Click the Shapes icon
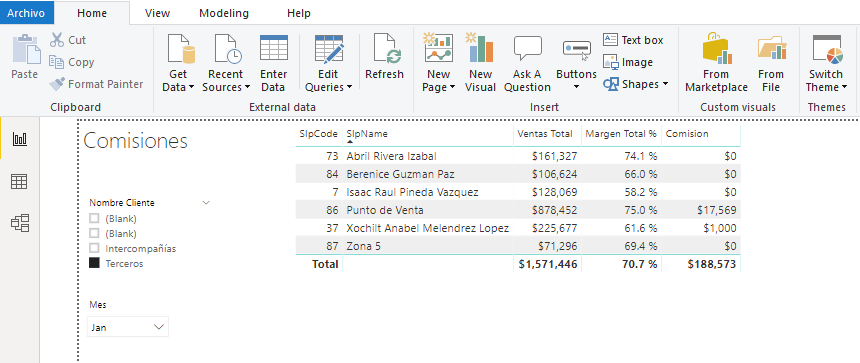860x363 pixels. (x=610, y=84)
